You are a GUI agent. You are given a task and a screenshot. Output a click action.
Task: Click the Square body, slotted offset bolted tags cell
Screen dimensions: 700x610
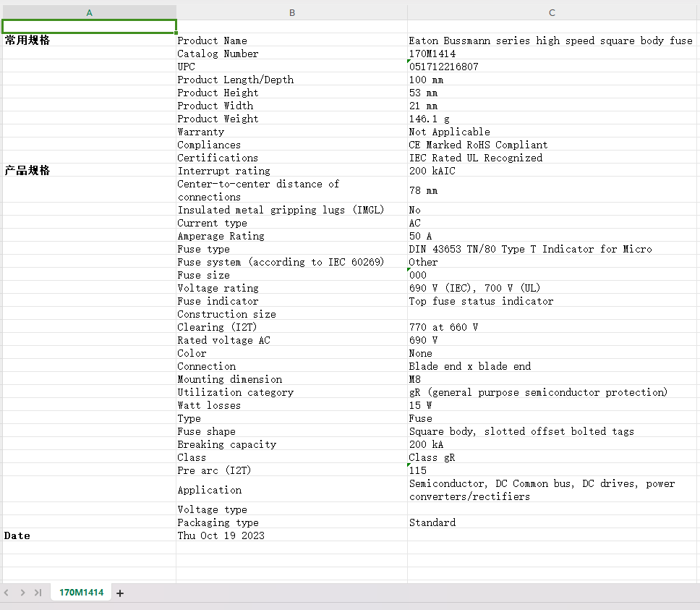tap(552, 431)
